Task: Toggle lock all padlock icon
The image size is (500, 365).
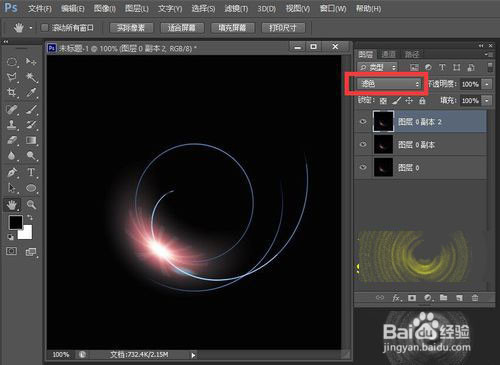Action: pyautogui.click(x=422, y=101)
